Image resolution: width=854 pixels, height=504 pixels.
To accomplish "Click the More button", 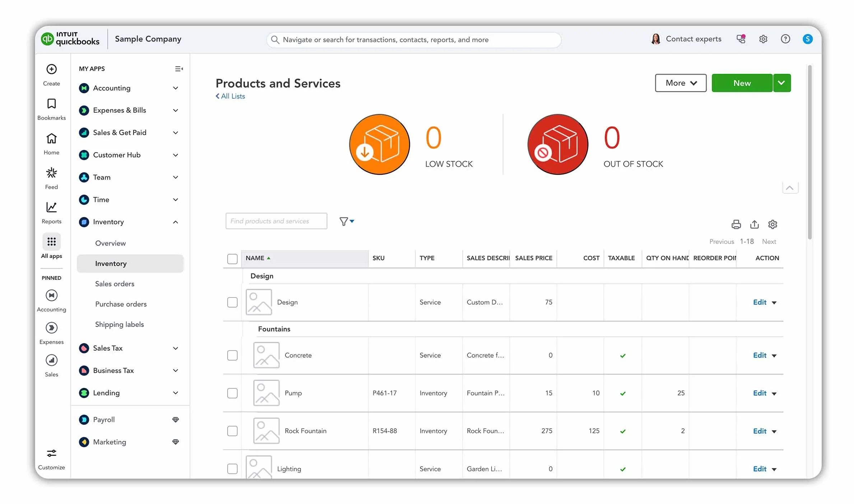I will 680,83.
